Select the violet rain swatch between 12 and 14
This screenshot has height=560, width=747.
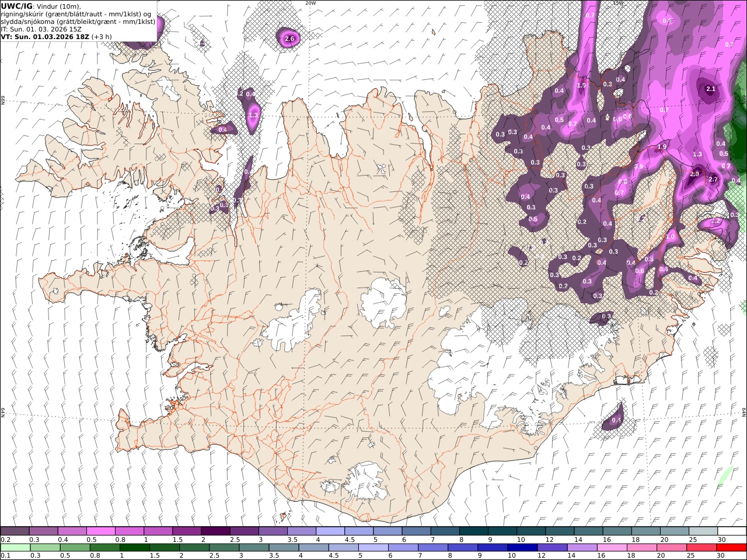click(x=551, y=547)
